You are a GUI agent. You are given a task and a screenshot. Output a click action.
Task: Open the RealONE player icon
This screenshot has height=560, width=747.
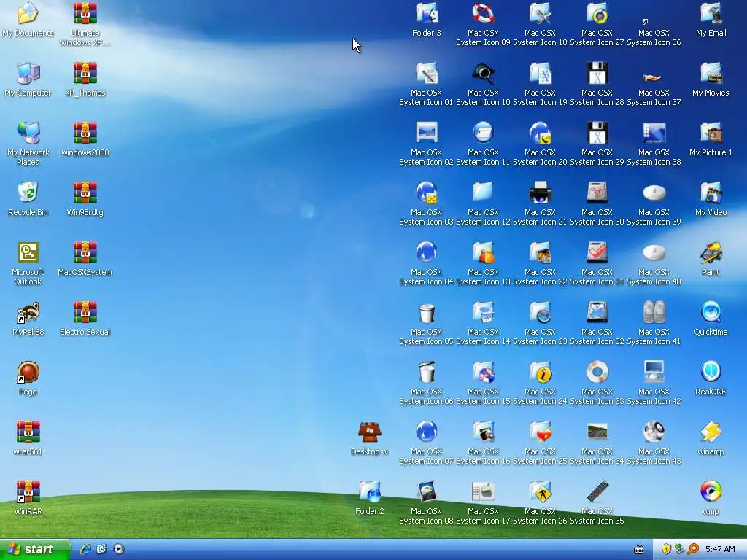tap(711, 373)
